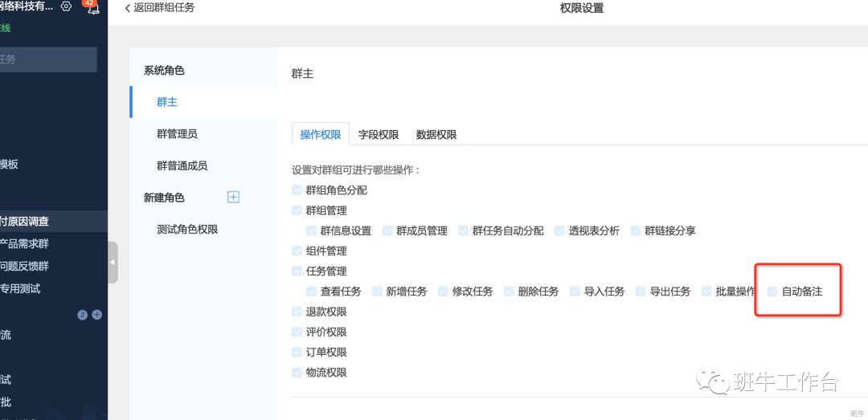Screen dimensions: 868x420
Task: Switch to the 字段权限 tab
Action: click(379, 135)
